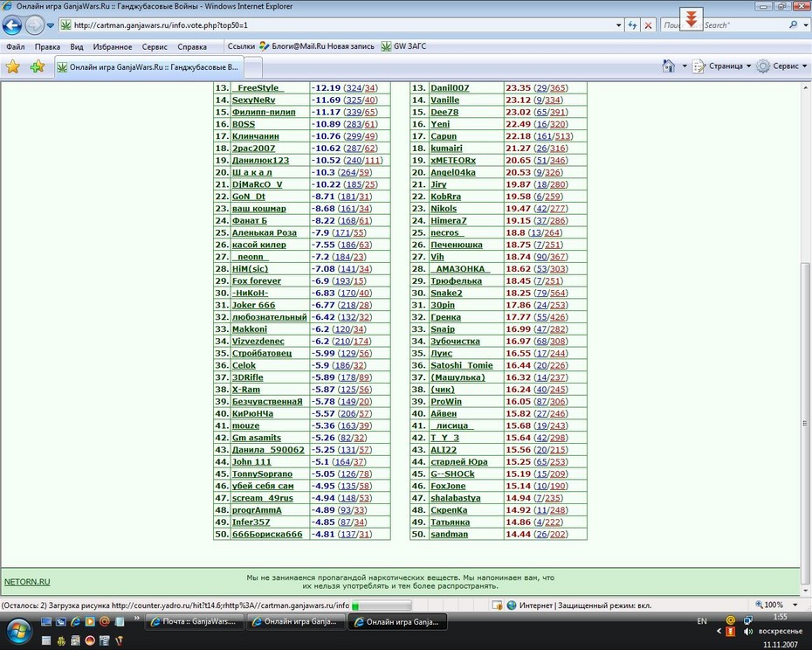Open the NETORN.RU link

(x=27, y=582)
